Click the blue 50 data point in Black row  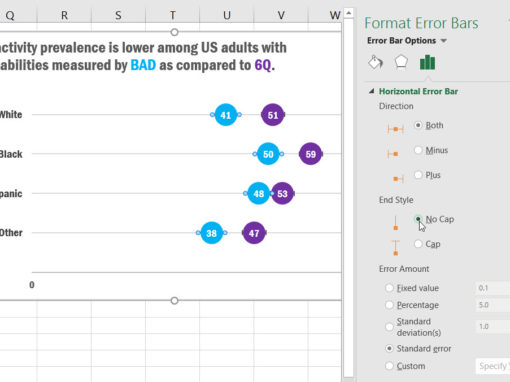pyautogui.click(x=268, y=154)
